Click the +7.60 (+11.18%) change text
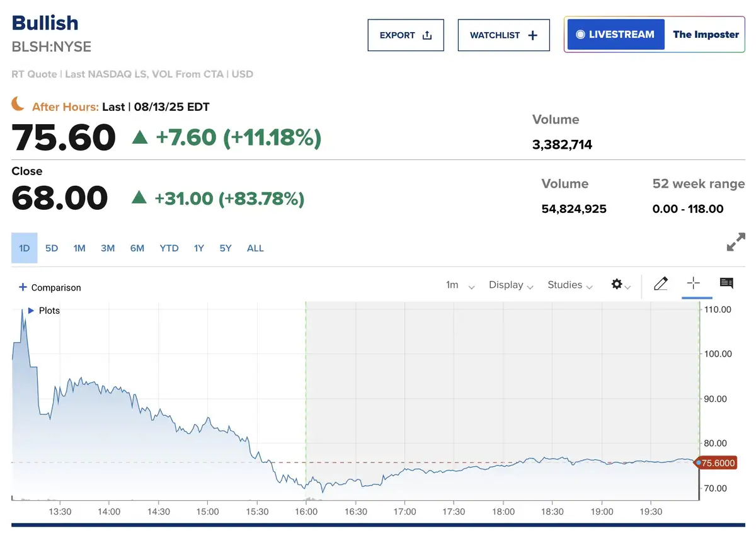This screenshot has height=538, width=756. (239, 137)
